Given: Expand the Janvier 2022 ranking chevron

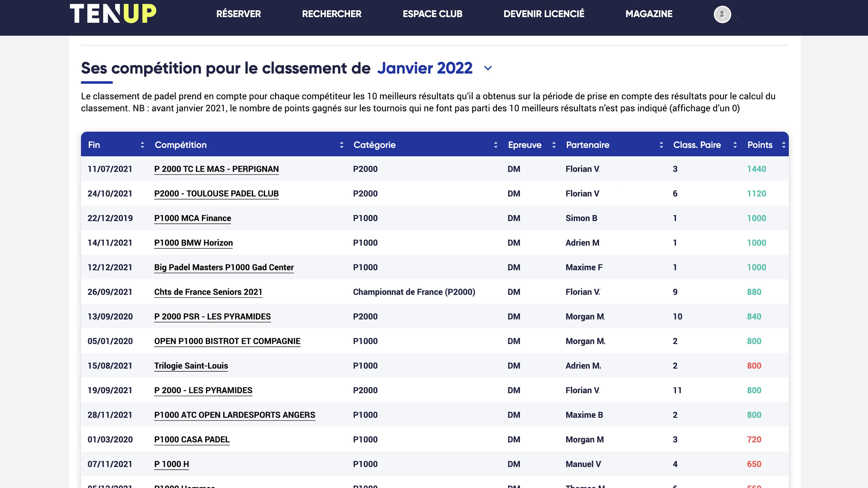Looking at the screenshot, I should (x=488, y=68).
